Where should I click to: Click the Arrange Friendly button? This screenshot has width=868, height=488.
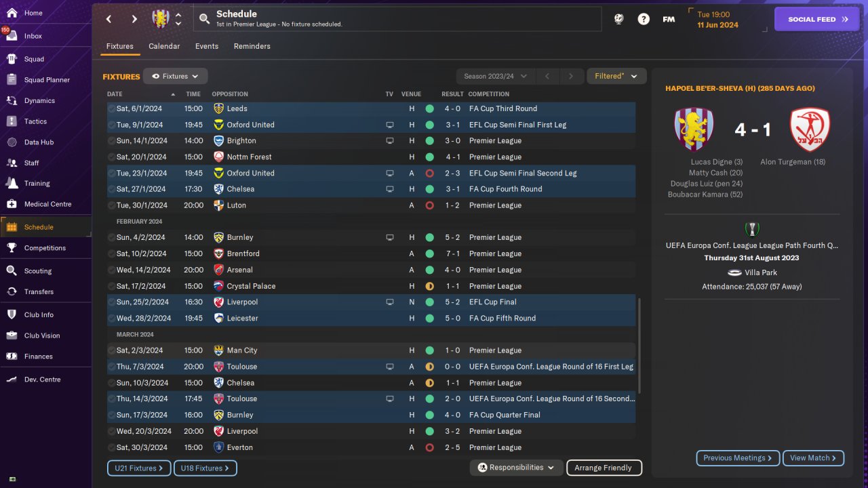[x=603, y=468]
